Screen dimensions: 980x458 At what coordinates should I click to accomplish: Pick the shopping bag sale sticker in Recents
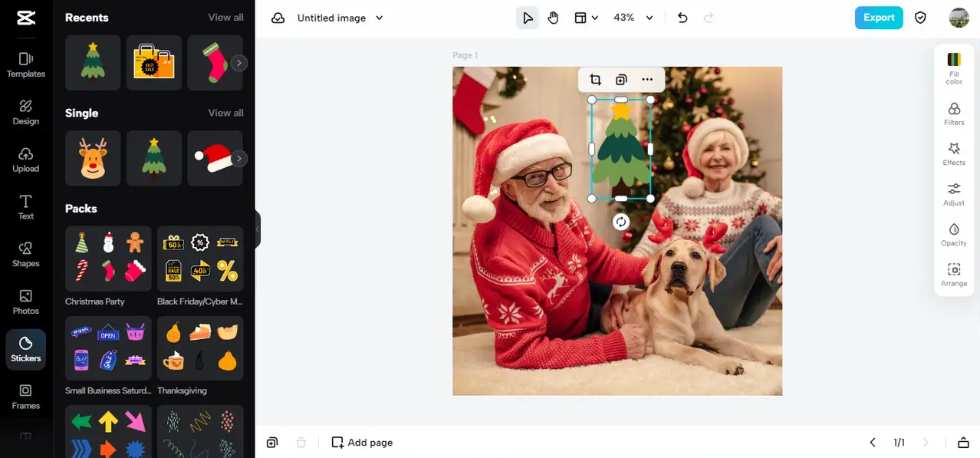(x=154, y=63)
